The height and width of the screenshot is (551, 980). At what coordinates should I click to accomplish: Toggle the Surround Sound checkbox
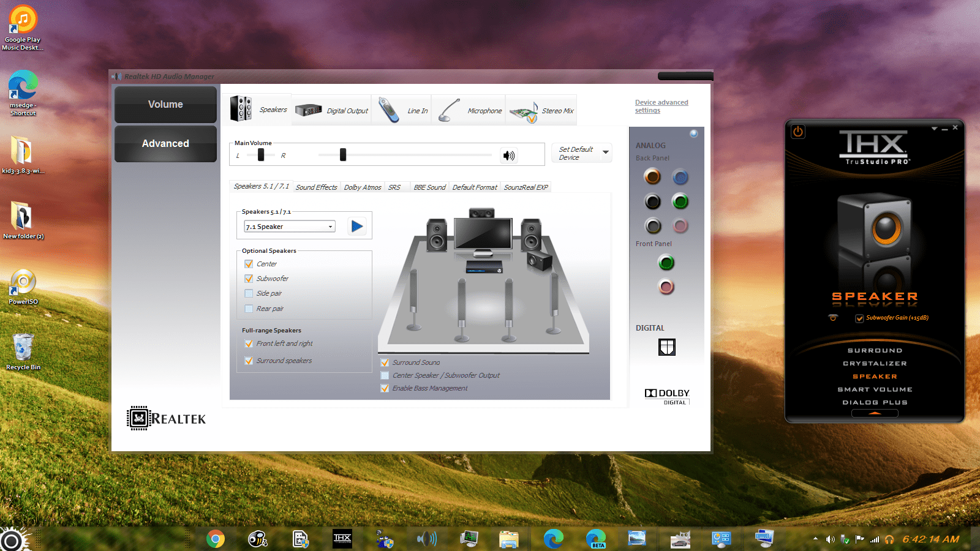(x=385, y=362)
